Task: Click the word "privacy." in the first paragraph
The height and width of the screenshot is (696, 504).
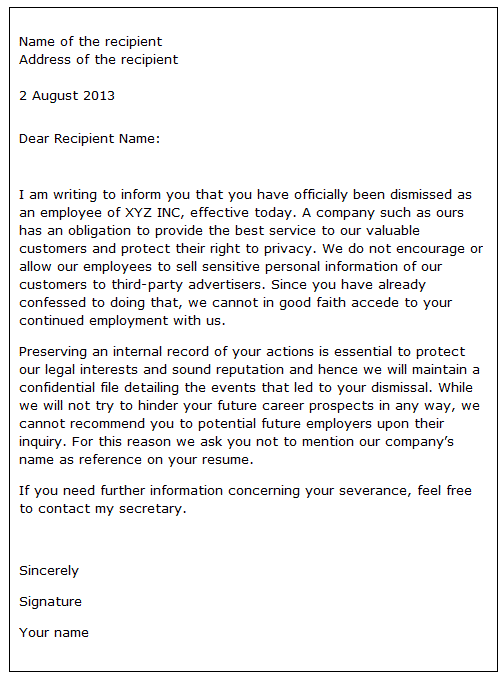Action: [x=290, y=249]
